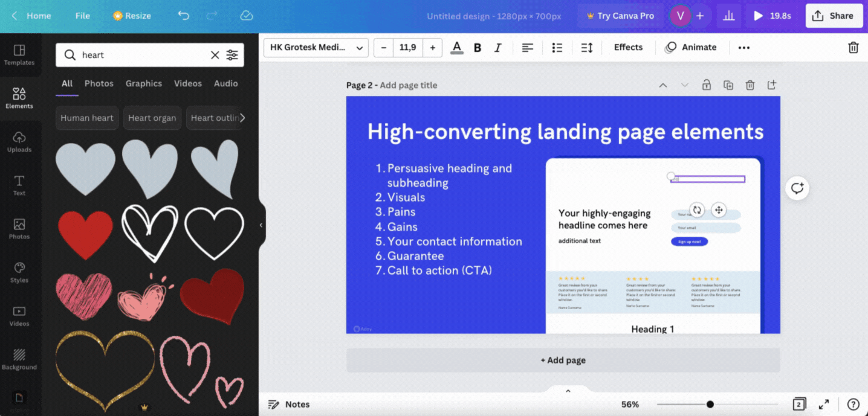868x416 pixels.
Task: Open the Styles sidebar panel
Action: [19, 272]
